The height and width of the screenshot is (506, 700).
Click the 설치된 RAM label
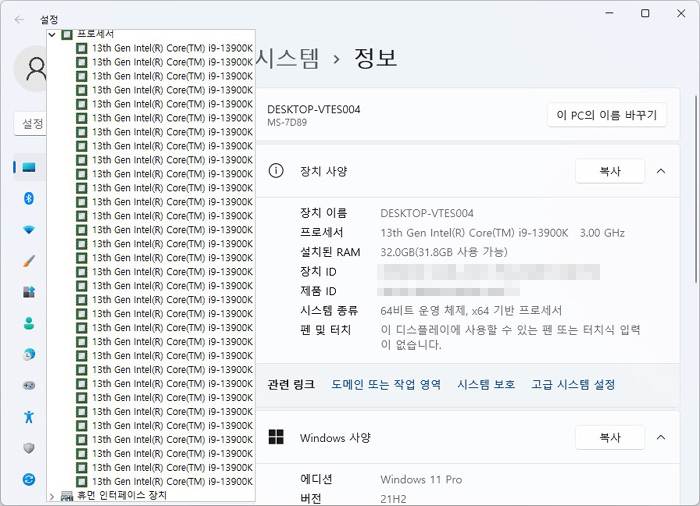(330, 252)
